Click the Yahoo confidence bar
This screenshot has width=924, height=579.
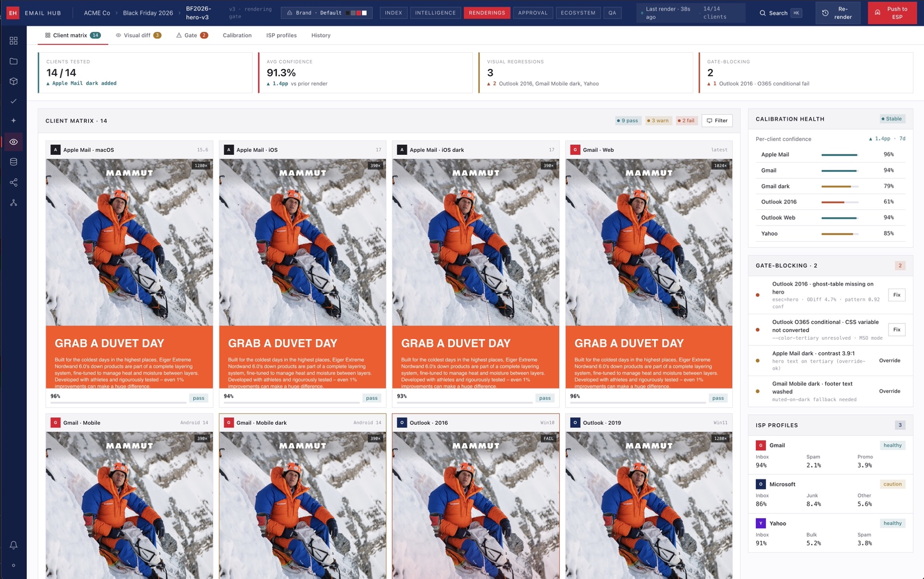click(x=839, y=234)
